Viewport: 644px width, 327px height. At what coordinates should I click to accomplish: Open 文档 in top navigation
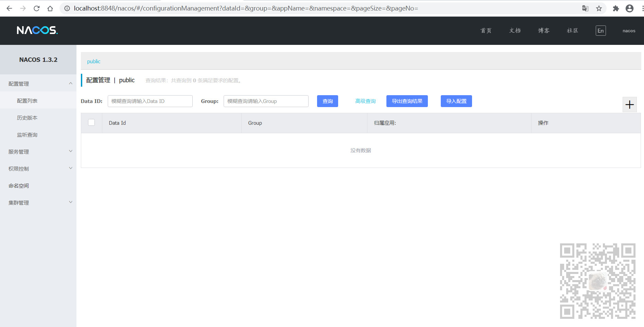515,31
